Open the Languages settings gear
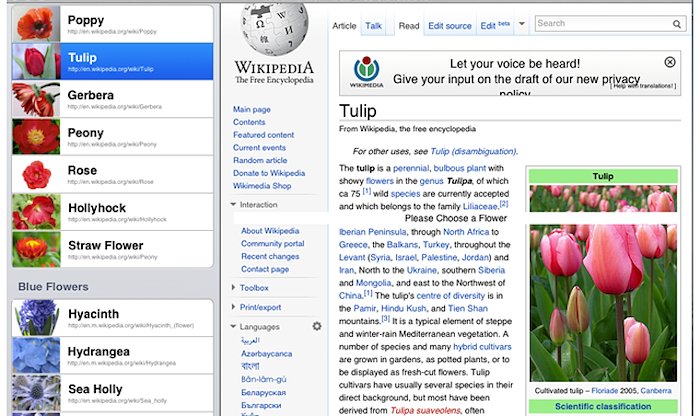The height and width of the screenshot is (416, 700). pos(317,326)
